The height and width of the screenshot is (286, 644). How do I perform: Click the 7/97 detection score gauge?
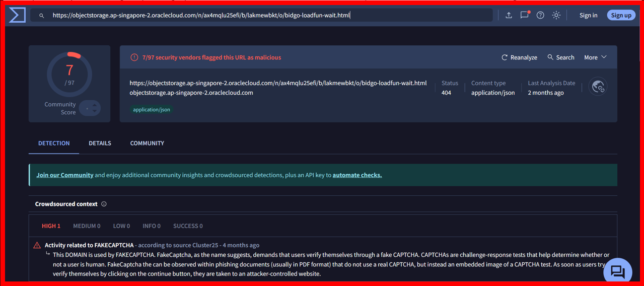69,74
